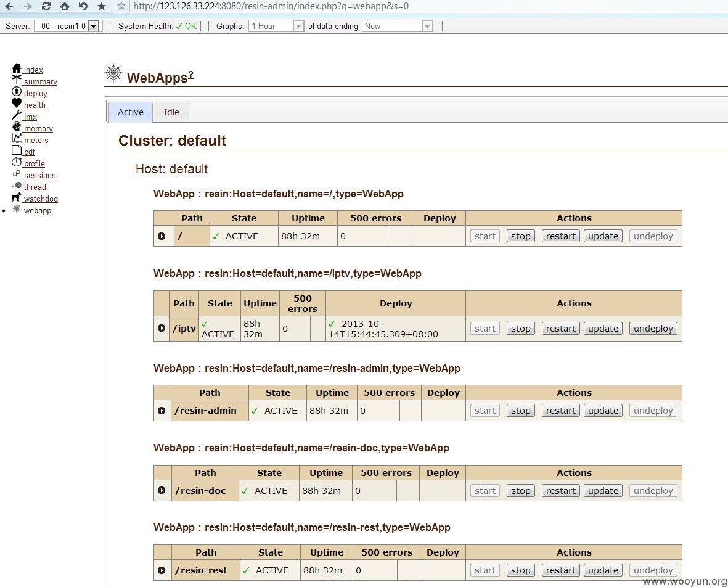This screenshot has width=728, height=587.
Task: Restart the / root webapp
Action: [x=560, y=236]
